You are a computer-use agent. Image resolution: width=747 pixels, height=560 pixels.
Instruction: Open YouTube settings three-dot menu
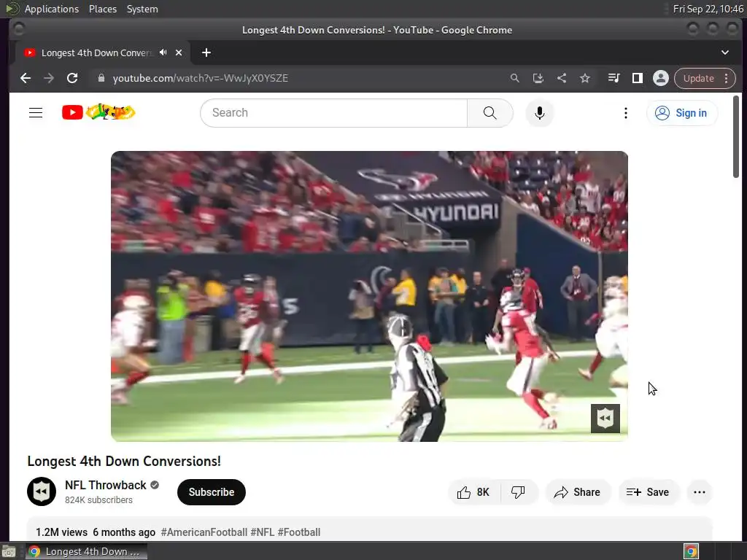tap(625, 113)
